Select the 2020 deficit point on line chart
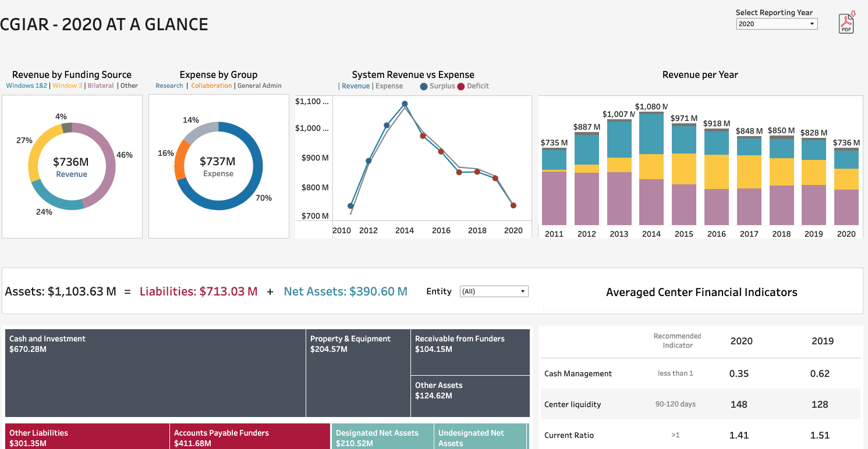This screenshot has width=868, height=449. pos(513,205)
